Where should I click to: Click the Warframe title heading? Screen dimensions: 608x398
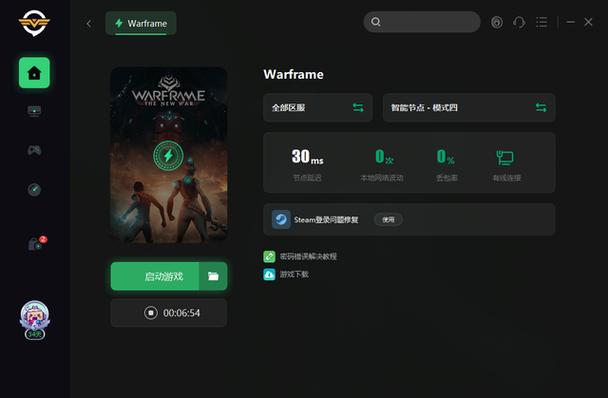(294, 74)
